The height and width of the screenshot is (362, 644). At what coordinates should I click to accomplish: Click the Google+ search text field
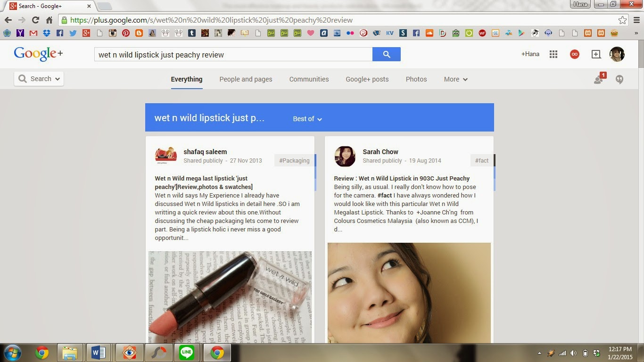(233, 54)
